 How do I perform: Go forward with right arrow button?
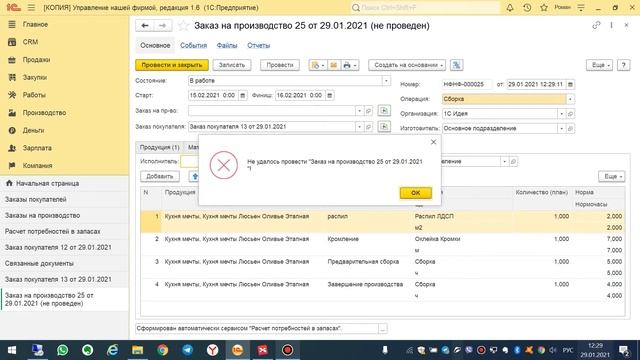(162, 25)
